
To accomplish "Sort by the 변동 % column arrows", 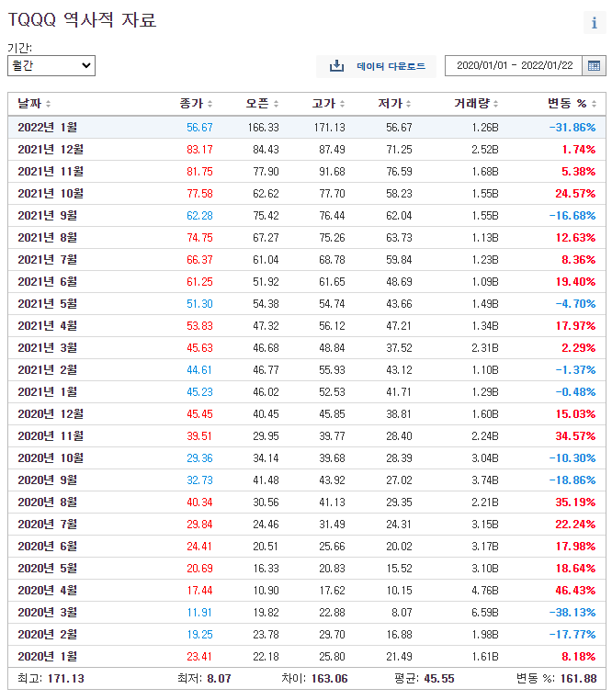I will click(595, 104).
